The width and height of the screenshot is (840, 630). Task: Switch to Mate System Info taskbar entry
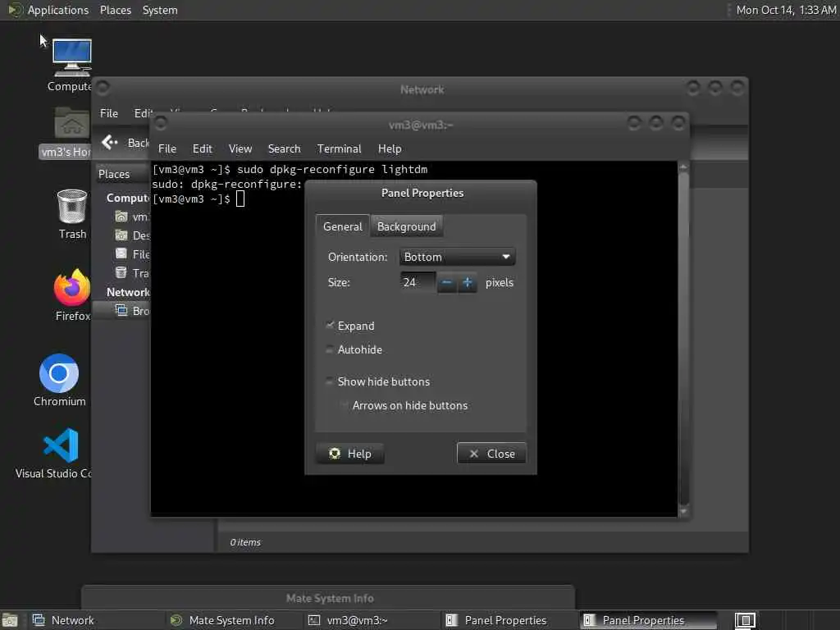click(x=234, y=620)
